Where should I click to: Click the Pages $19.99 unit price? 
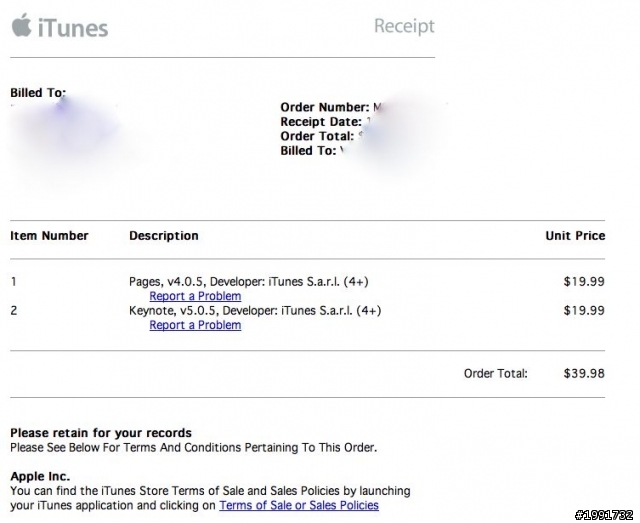[x=584, y=282]
